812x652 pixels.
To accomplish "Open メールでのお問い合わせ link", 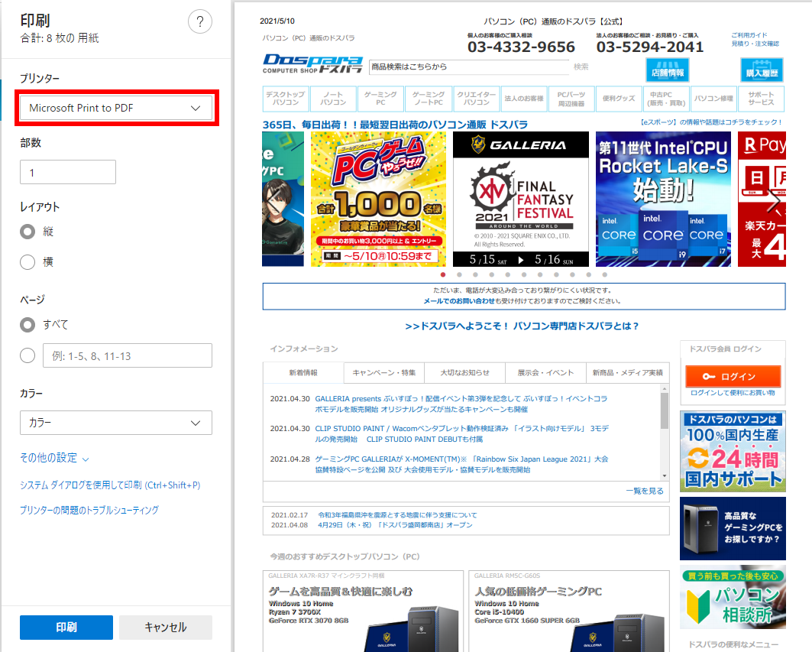I will point(459,301).
